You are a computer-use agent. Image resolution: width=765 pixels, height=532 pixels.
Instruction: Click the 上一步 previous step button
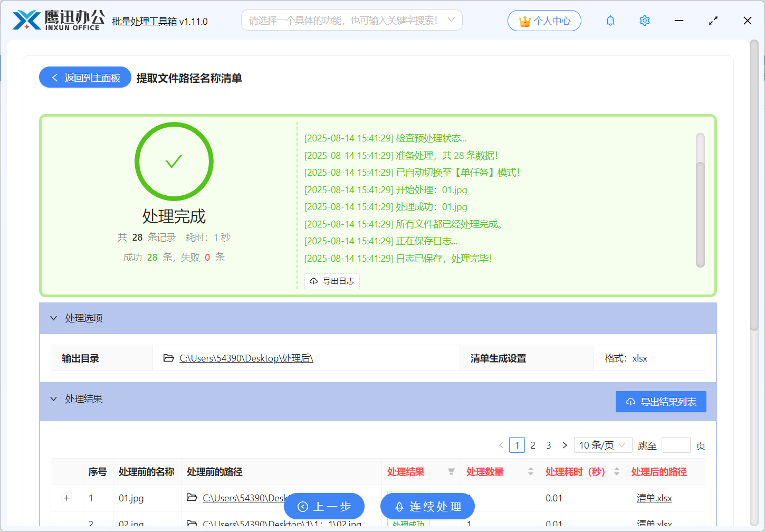pos(324,507)
